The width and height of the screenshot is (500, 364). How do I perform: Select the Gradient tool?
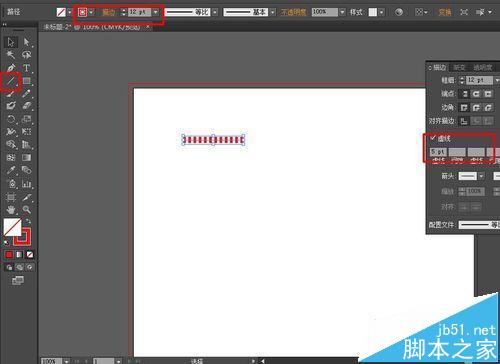click(x=26, y=157)
